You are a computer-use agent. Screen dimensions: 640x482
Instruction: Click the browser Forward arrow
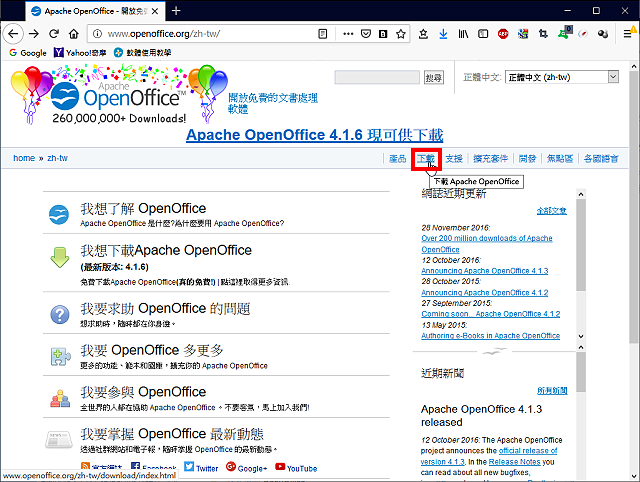pyautogui.click(x=34, y=33)
